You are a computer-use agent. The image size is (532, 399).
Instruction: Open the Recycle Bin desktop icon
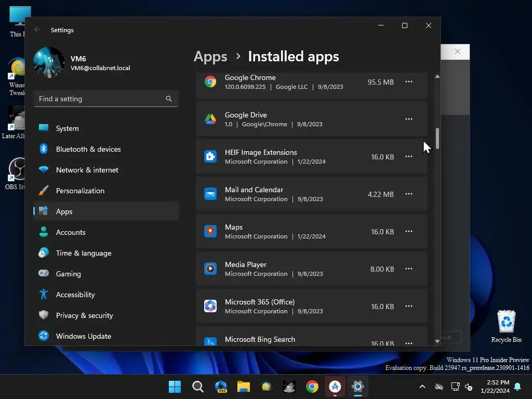coord(506,326)
